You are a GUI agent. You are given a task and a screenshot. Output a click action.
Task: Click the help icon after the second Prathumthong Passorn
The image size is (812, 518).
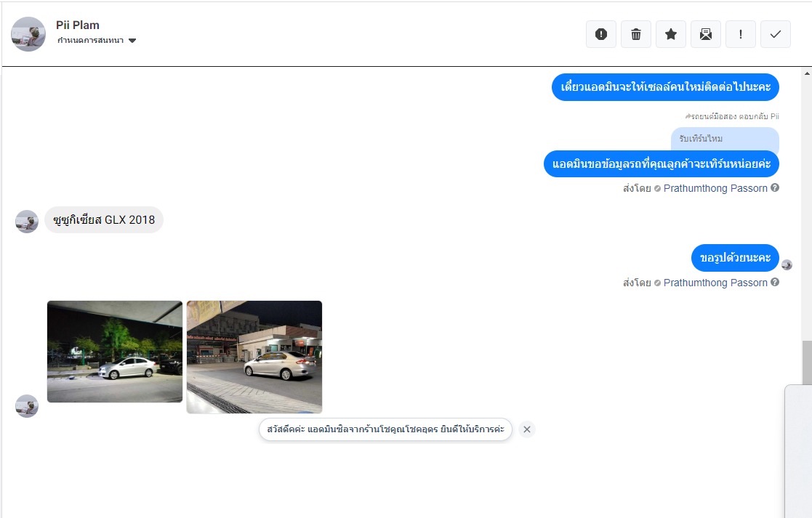(x=775, y=282)
